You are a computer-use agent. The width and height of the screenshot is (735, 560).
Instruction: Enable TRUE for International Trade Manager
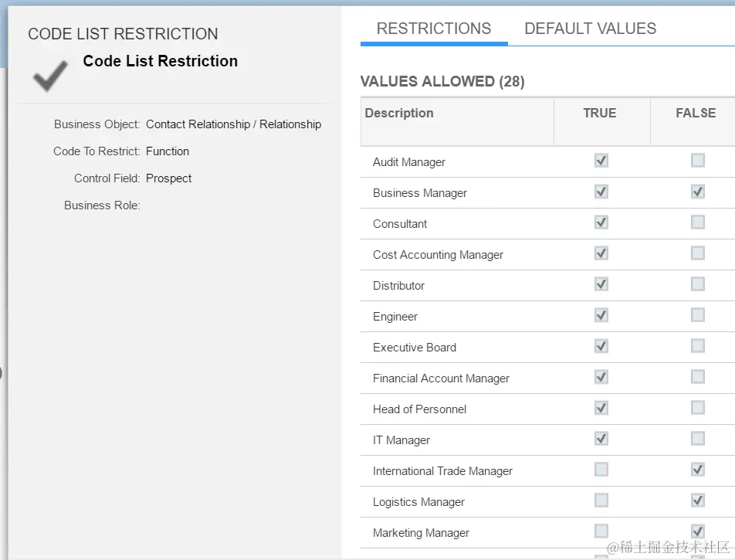click(x=601, y=470)
